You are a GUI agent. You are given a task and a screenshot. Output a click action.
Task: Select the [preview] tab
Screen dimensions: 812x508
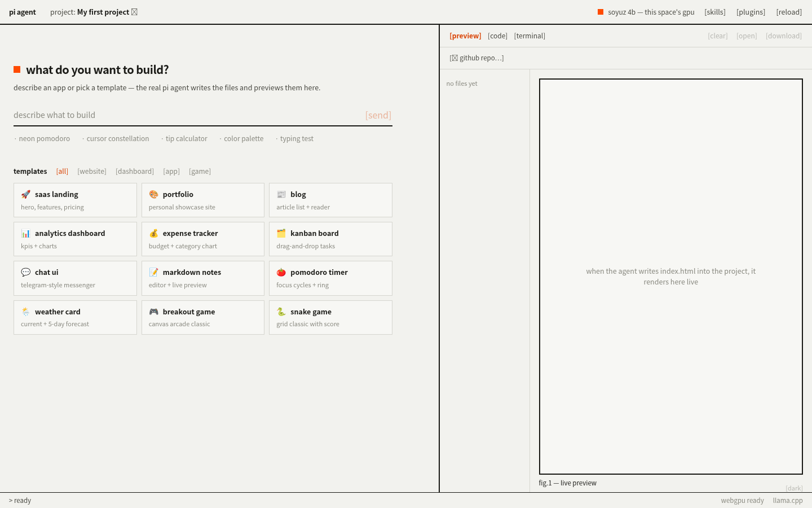tap(465, 36)
